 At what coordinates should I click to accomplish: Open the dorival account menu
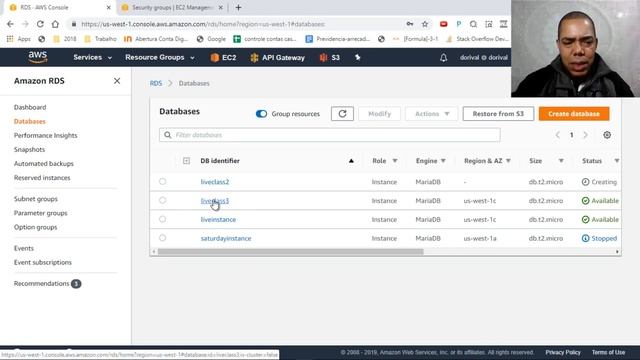[484, 58]
